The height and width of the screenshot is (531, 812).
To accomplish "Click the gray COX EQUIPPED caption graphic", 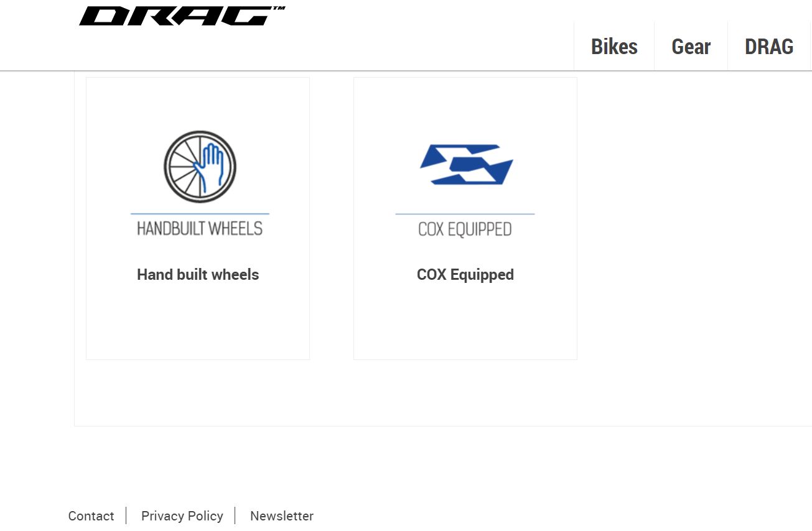I will pyautogui.click(x=465, y=229).
